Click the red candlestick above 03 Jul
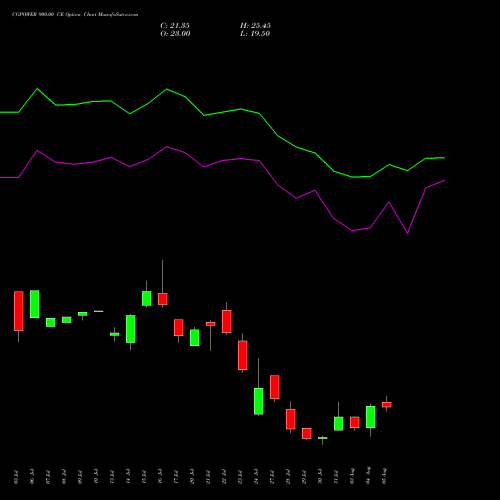The image size is (500, 500). 19,311
